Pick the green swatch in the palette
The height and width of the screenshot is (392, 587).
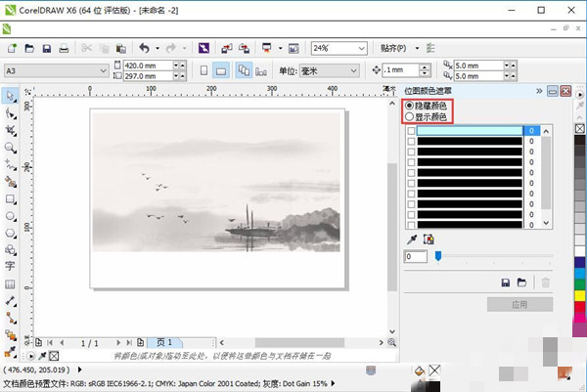pyautogui.click(x=579, y=284)
